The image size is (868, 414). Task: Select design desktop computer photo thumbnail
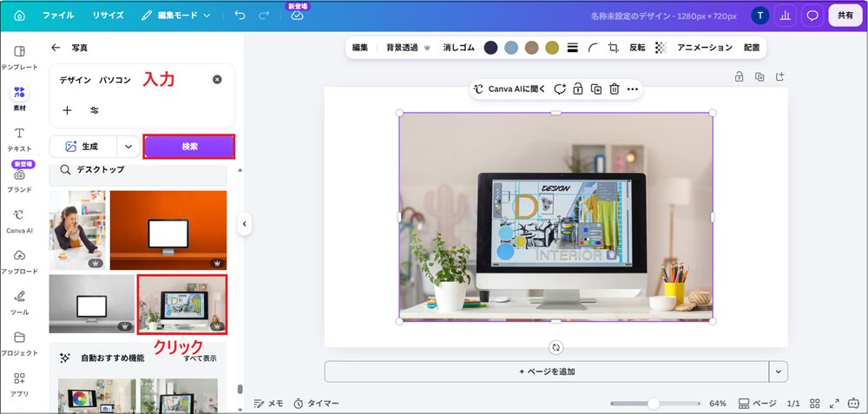182,305
